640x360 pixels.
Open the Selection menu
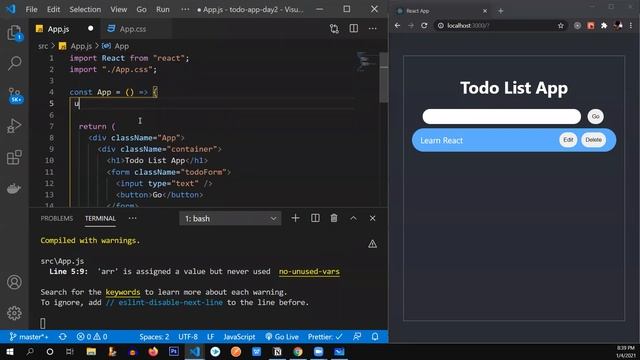[x=85, y=9]
